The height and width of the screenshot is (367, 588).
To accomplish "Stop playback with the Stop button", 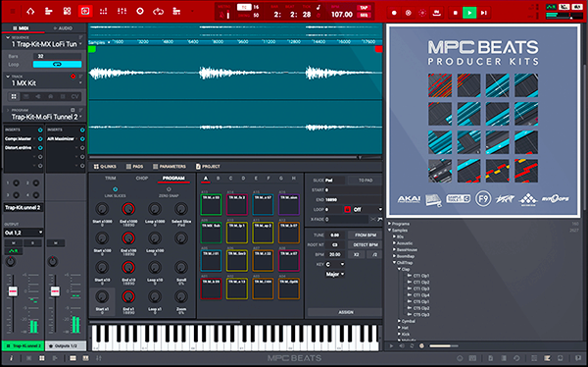I will coord(455,13).
